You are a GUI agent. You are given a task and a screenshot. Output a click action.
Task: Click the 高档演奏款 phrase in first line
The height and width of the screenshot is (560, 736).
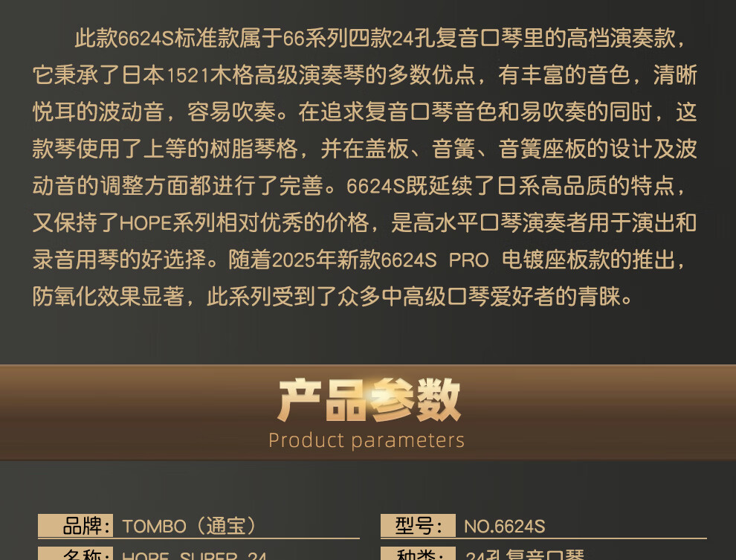point(621,39)
